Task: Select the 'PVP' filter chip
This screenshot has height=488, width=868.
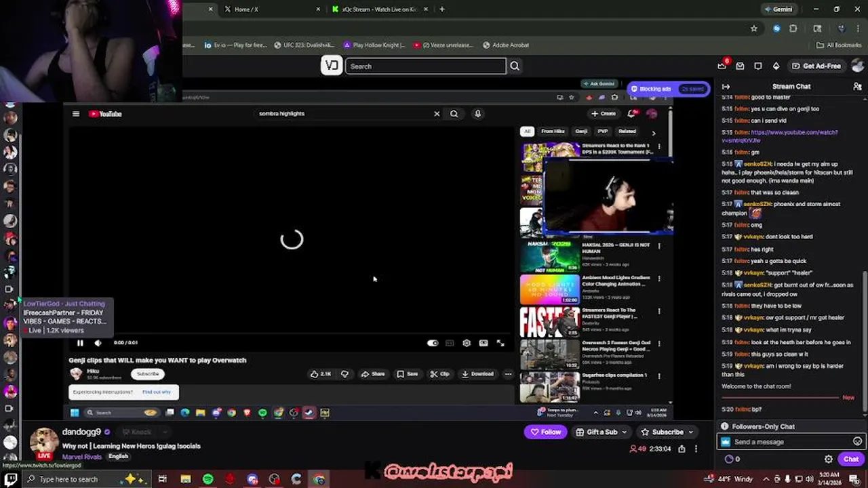Action: pos(602,131)
